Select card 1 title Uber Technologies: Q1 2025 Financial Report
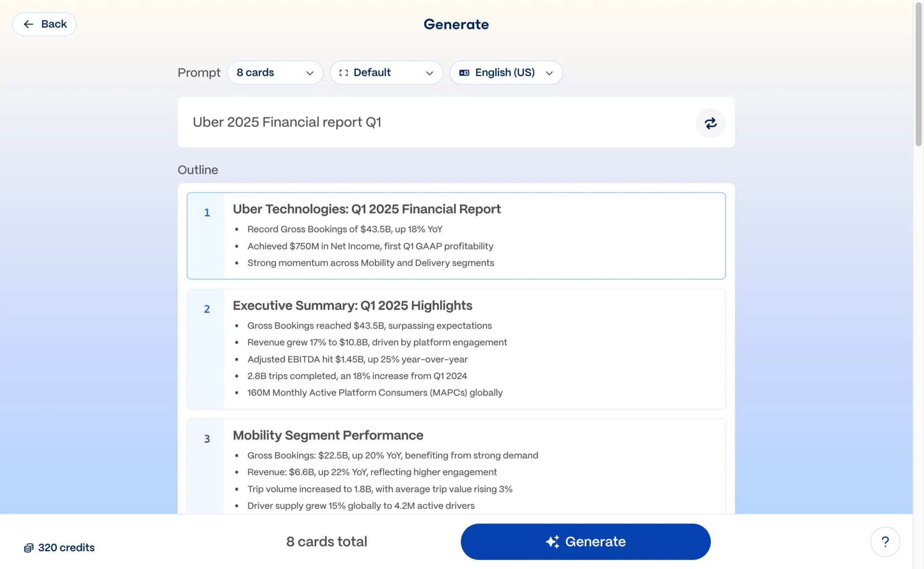 [x=367, y=209]
